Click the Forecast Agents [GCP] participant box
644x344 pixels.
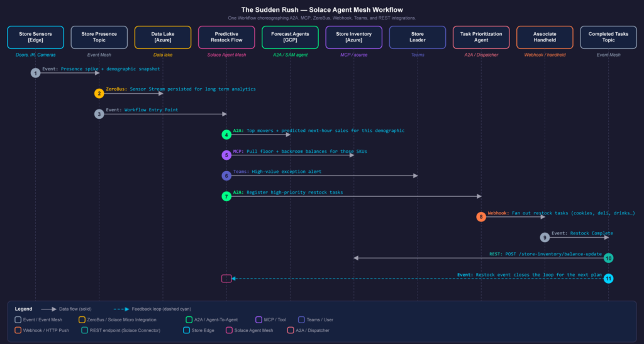[x=290, y=37]
